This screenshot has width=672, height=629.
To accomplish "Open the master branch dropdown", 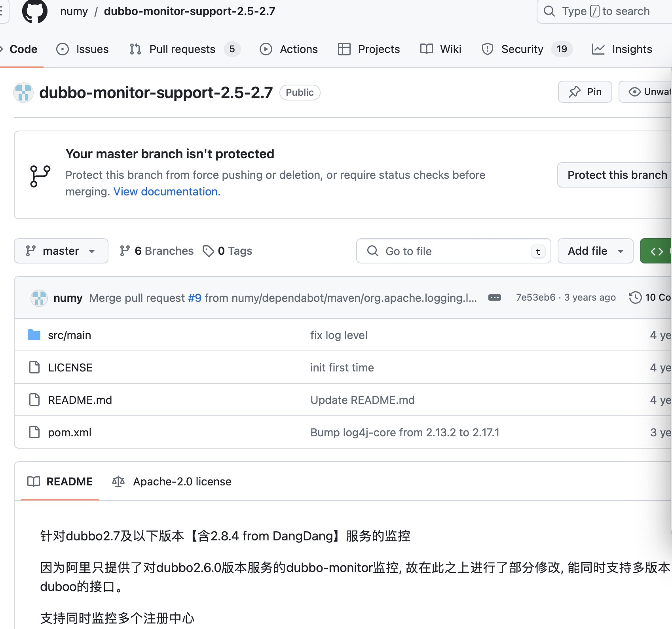I will (x=61, y=251).
